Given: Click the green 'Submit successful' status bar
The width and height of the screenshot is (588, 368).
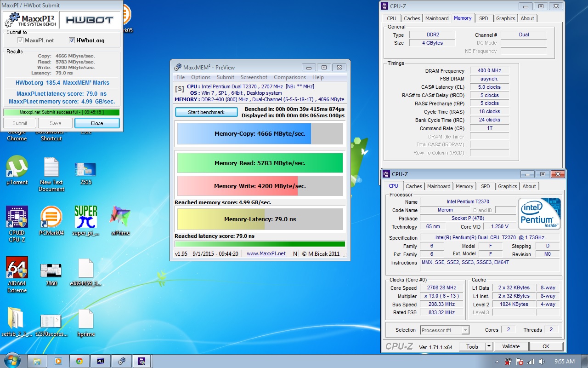Looking at the screenshot, I should [x=62, y=112].
